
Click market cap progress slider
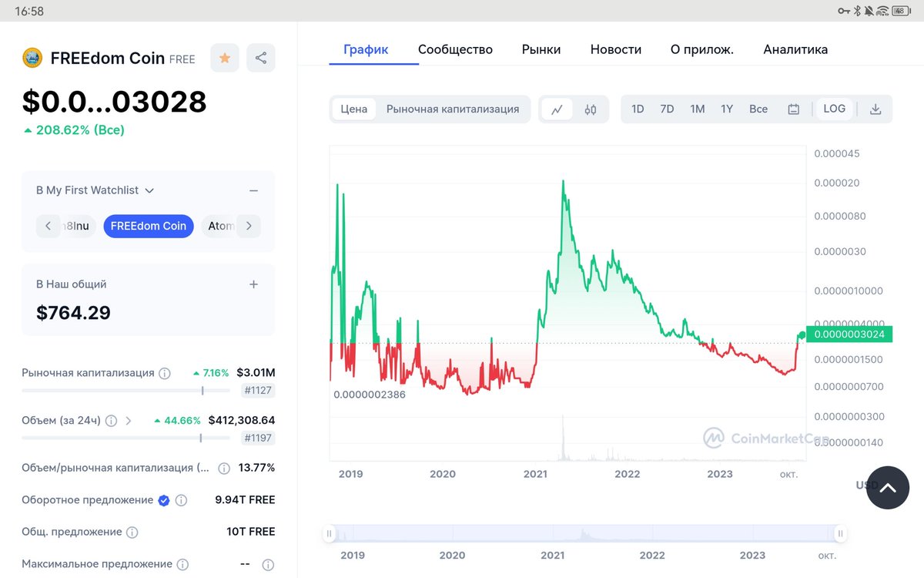[126, 391]
